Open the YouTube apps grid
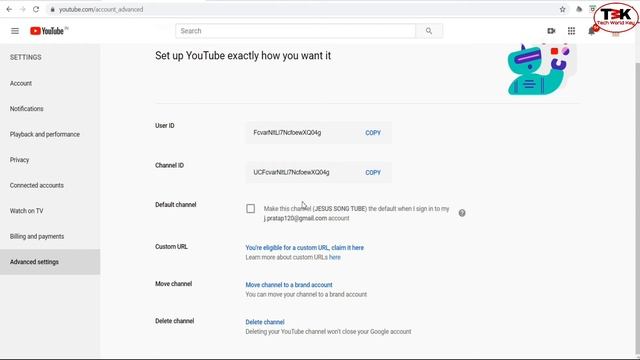Image resolution: width=640 pixels, height=360 pixels. coord(571,31)
